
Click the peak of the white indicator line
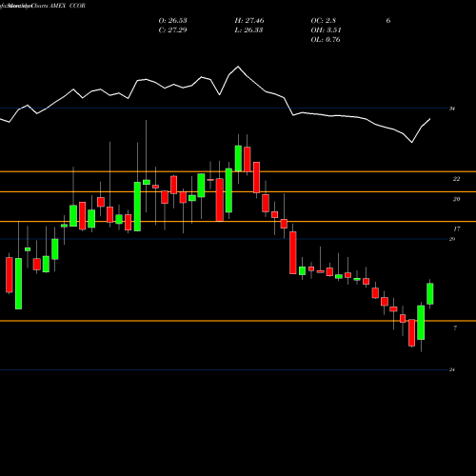click(x=238, y=67)
